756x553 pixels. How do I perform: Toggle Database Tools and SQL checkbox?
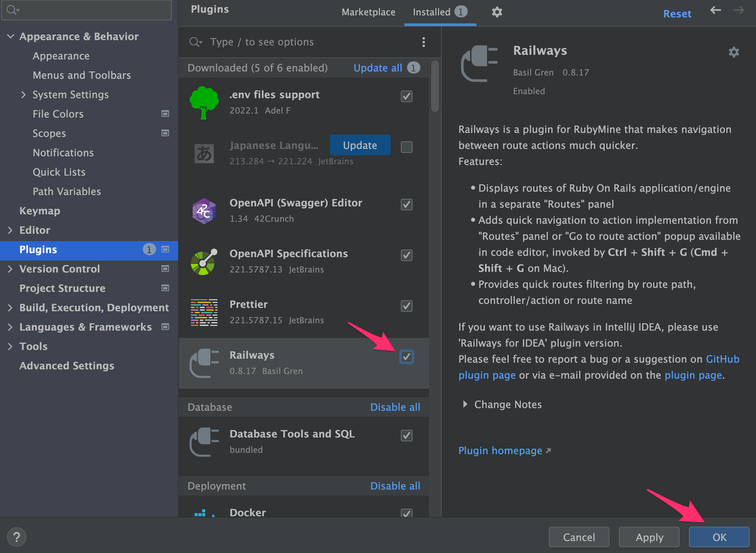[407, 435]
